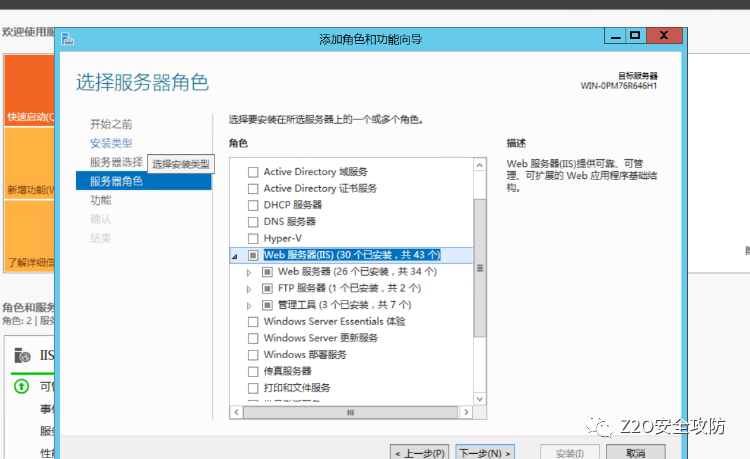Select the Hyper-V row text
This screenshot has width=750, height=459.
click(282, 238)
